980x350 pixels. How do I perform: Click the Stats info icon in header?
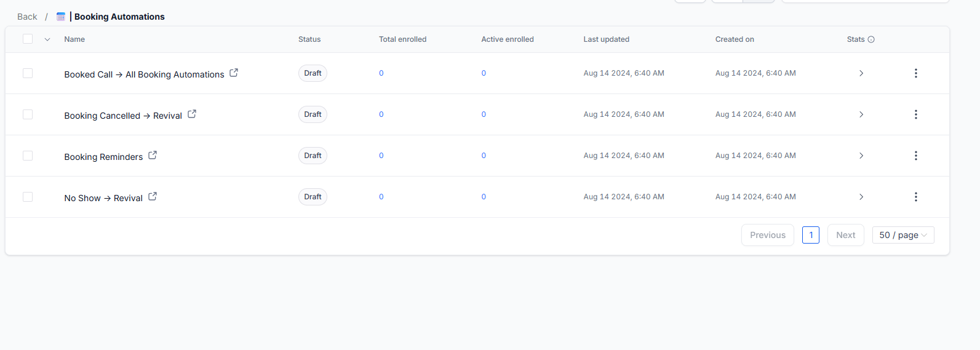(x=871, y=39)
